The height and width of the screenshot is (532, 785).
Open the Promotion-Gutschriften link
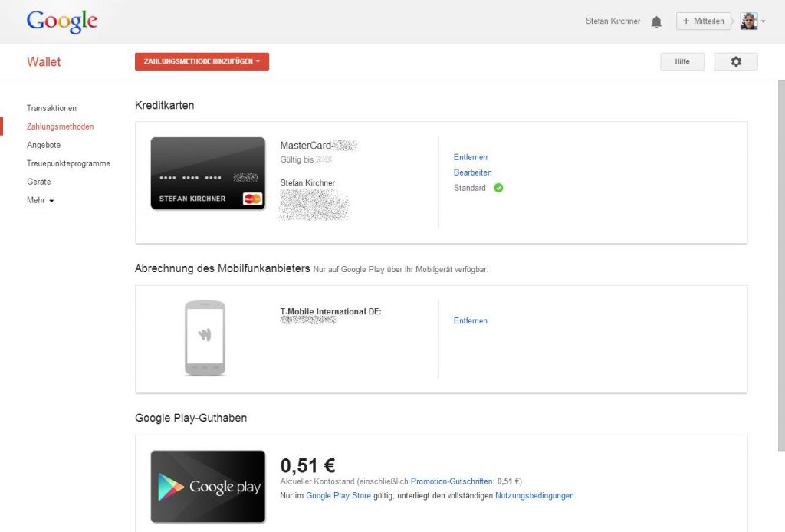point(452,481)
